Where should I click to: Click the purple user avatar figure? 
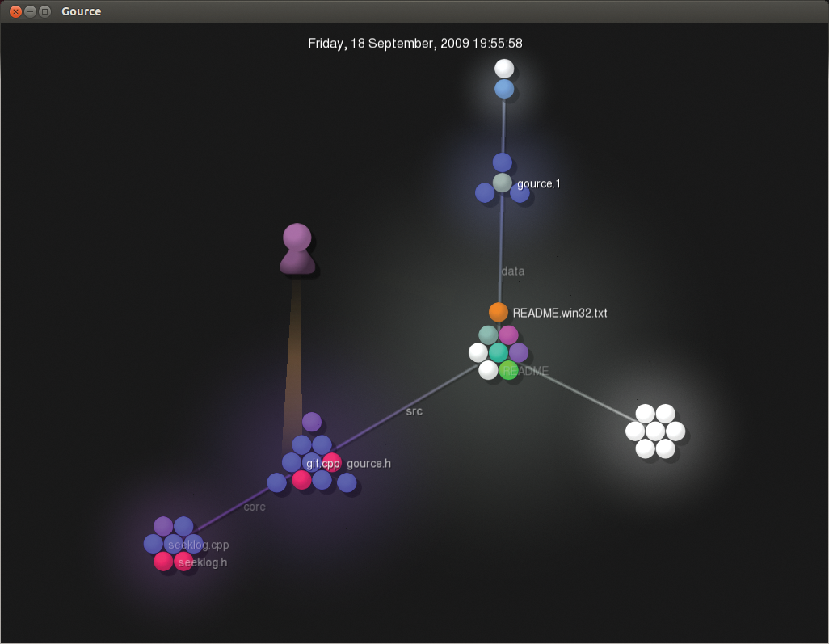(x=297, y=249)
